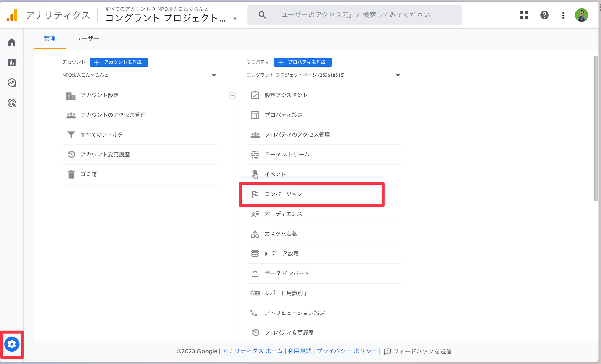Click the オーディエンス person-list icon
The image size is (601, 364).
255,214
